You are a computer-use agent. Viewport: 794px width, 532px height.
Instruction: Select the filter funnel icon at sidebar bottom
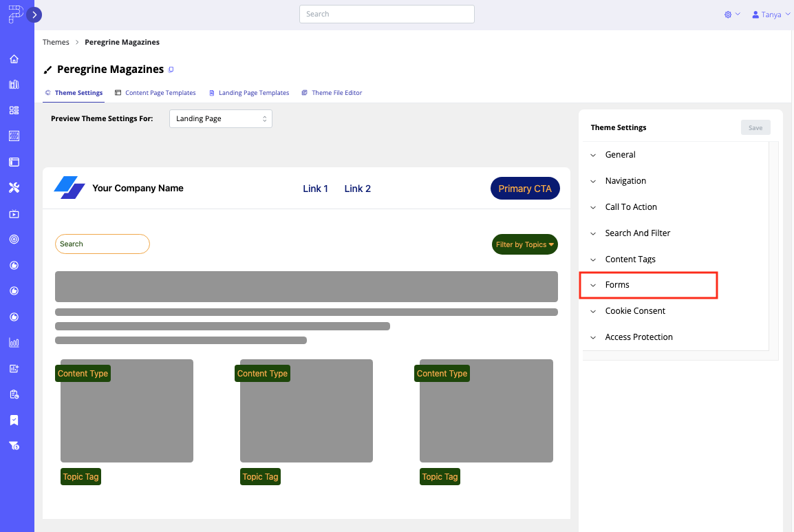(14, 445)
